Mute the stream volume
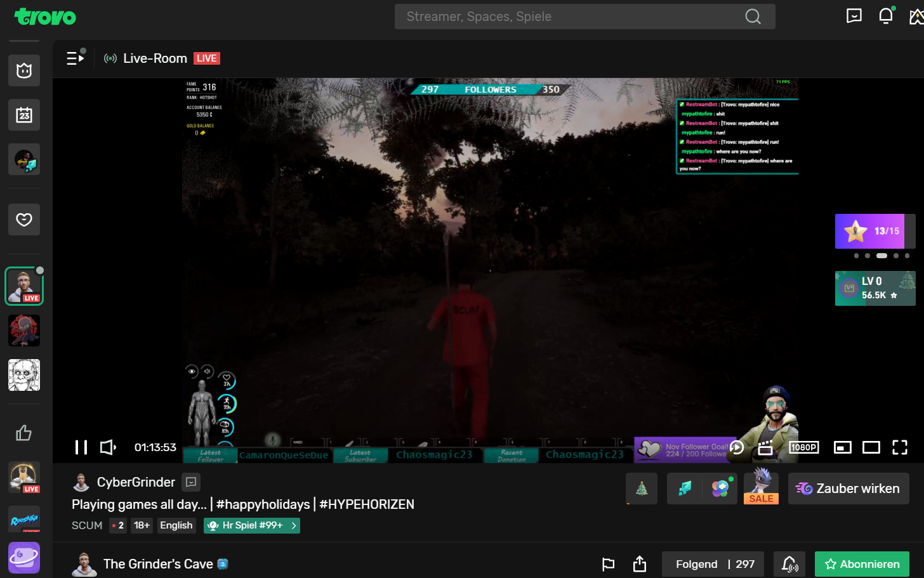Image resolution: width=924 pixels, height=578 pixels. [x=108, y=447]
